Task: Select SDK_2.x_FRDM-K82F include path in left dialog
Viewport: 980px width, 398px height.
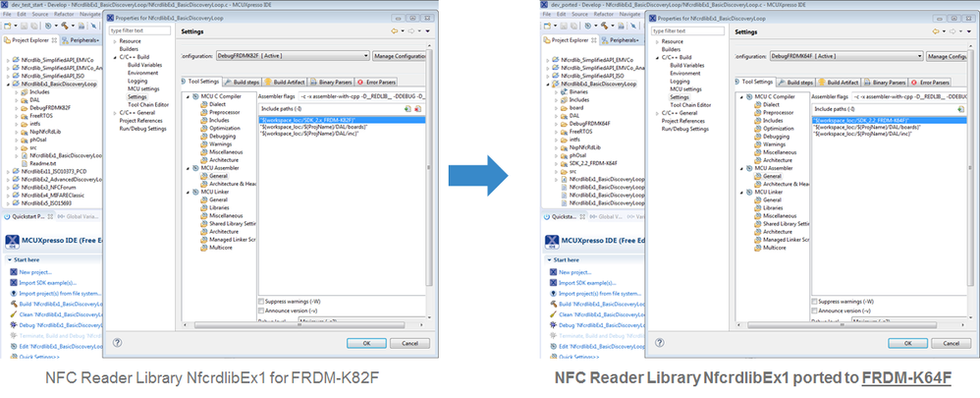Action: tap(342, 120)
